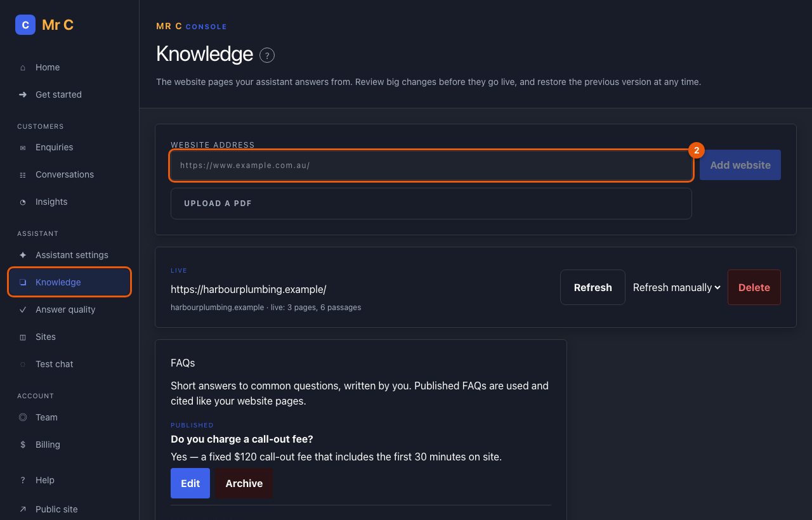Delete the harbourplumbing.example website

pos(754,287)
